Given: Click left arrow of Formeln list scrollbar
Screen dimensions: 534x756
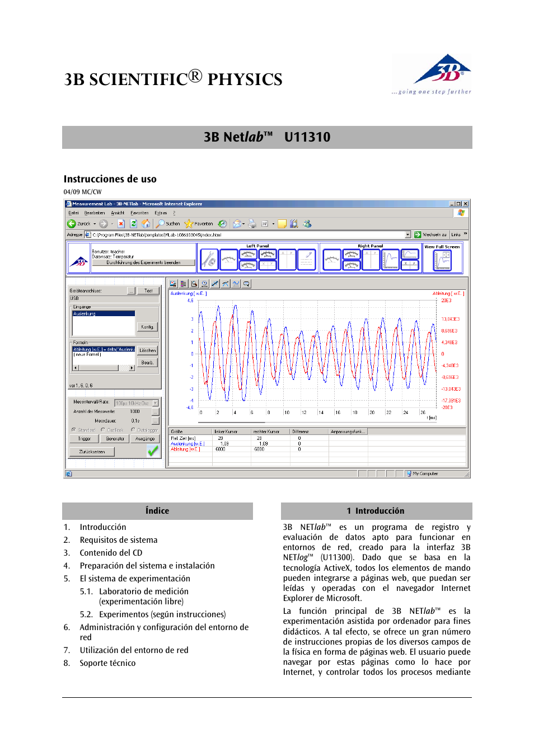Looking at the screenshot, I should point(76,368).
